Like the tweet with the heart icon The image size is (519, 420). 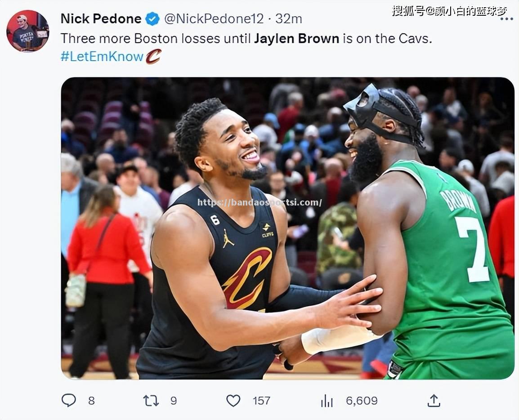click(233, 401)
